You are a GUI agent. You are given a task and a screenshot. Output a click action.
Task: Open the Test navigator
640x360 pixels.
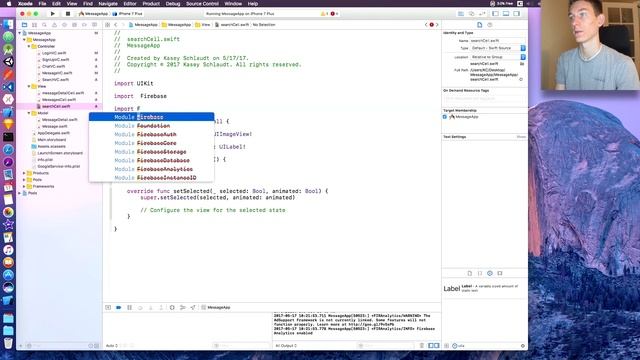pyautogui.click(x=64, y=25)
